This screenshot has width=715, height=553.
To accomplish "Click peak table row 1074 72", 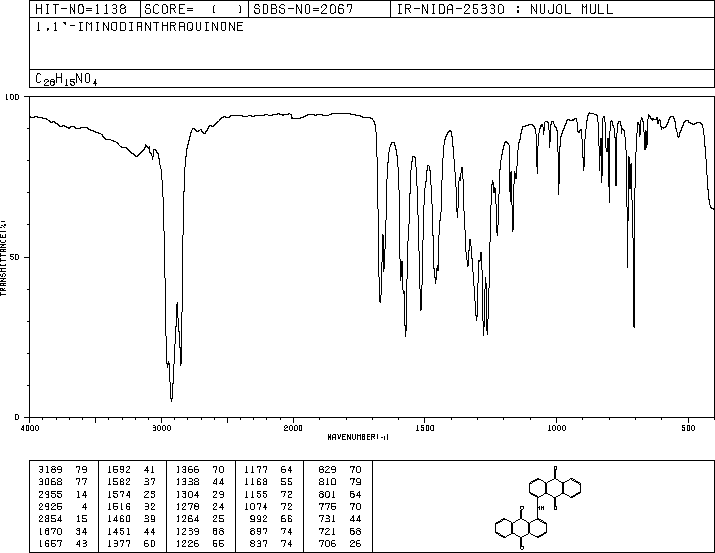I will pyautogui.click(x=269, y=506).
